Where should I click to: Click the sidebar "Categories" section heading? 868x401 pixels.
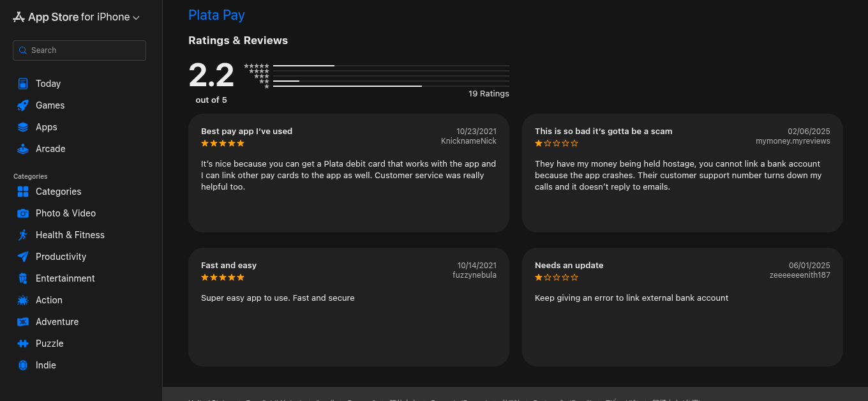(x=31, y=176)
